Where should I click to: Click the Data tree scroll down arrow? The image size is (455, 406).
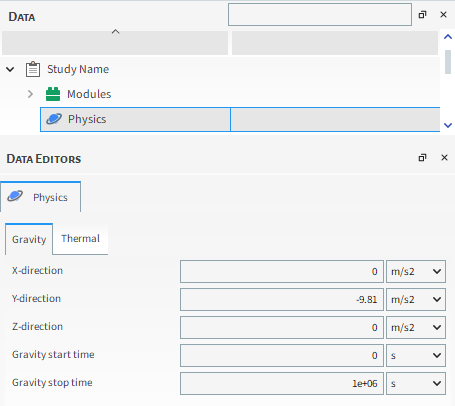448,125
